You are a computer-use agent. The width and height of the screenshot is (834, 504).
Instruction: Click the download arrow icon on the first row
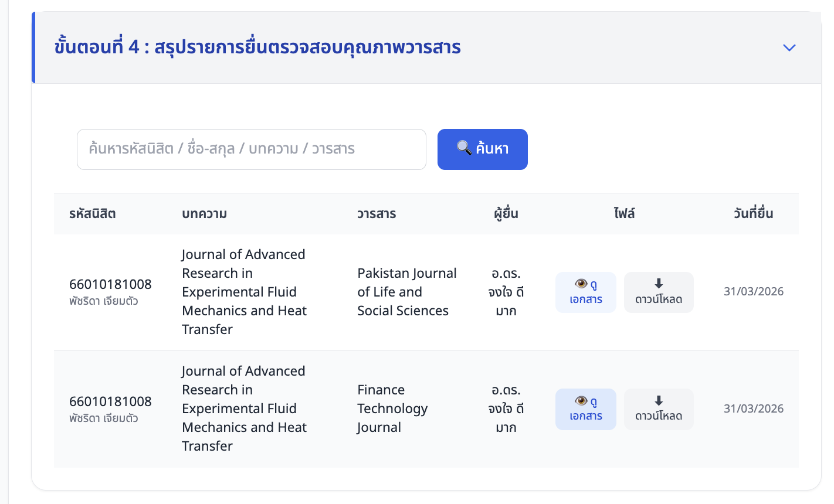click(658, 282)
